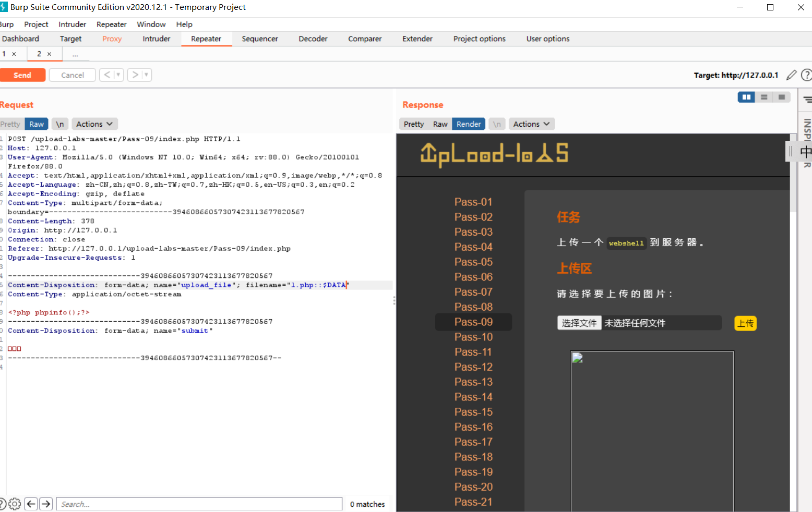
Task: Click the phpinfo payload line
Action: 49,312
